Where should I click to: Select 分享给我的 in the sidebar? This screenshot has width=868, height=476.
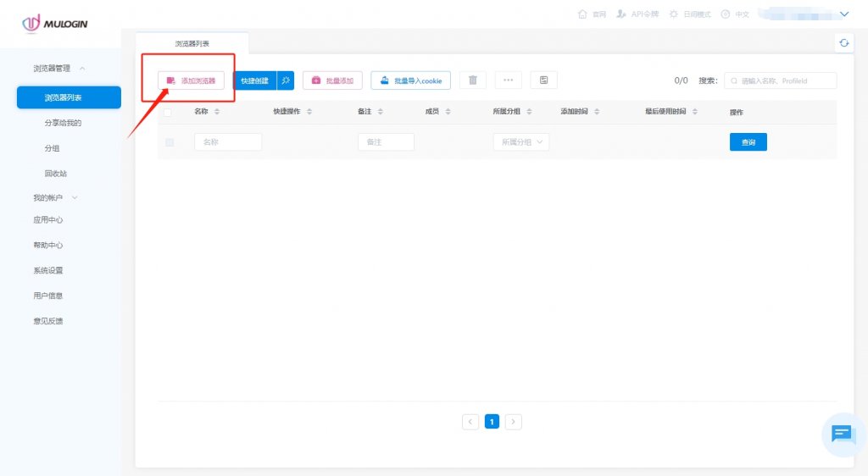(63, 123)
